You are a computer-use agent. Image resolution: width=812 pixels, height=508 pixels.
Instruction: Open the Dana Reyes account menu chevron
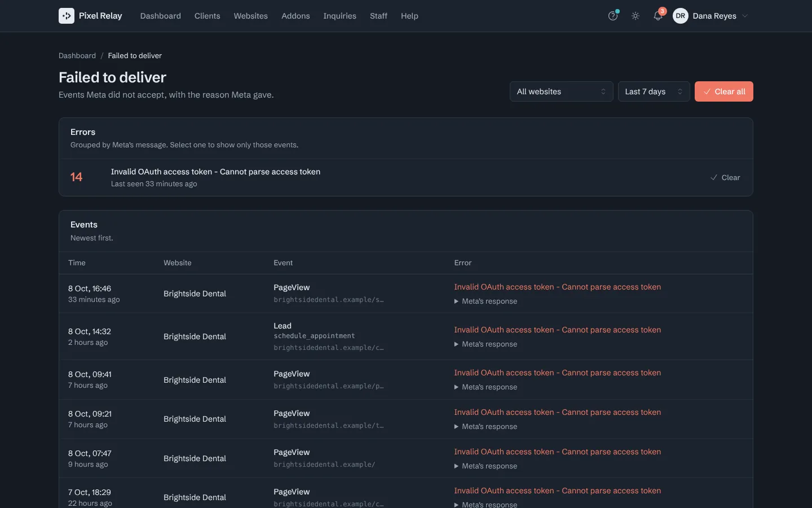point(745,16)
